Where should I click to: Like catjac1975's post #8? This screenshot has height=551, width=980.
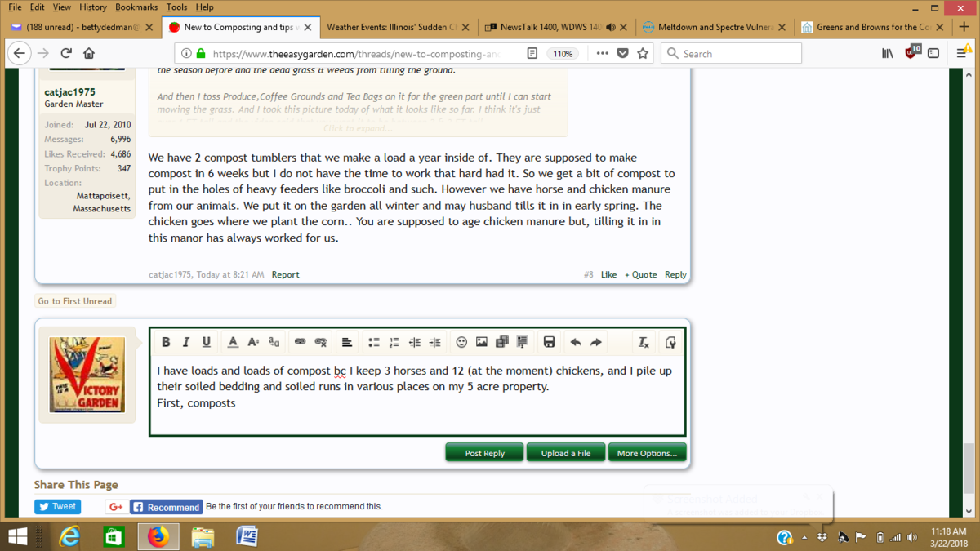tap(608, 274)
